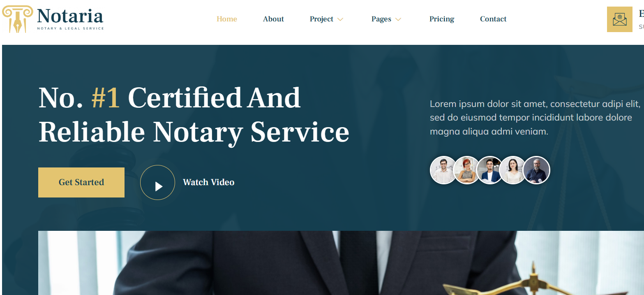Select first avatar of man with glasses
This screenshot has height=295, width=644.
tap(444, 170)
